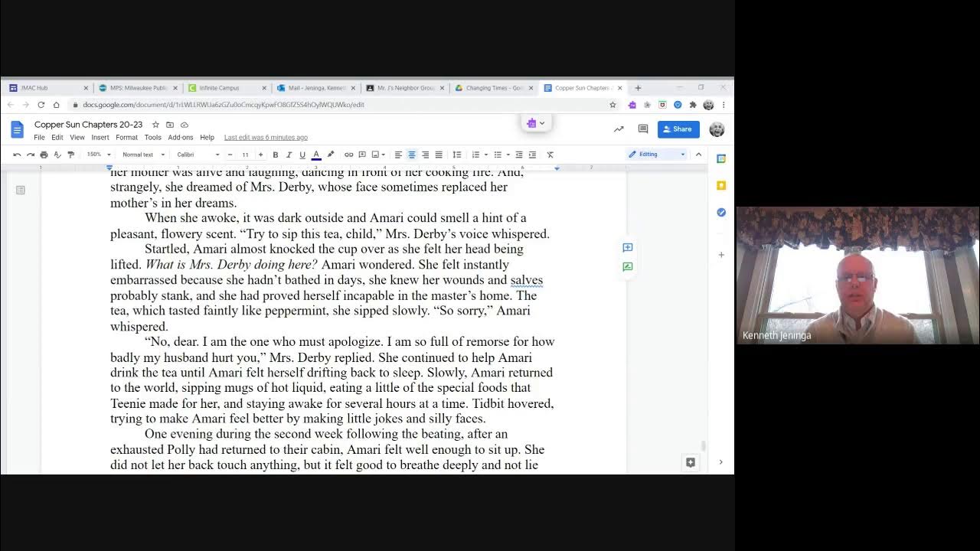
Task: Hide side panel with bottom chevron
Action: pyautogui.click(x=720, y=462)
